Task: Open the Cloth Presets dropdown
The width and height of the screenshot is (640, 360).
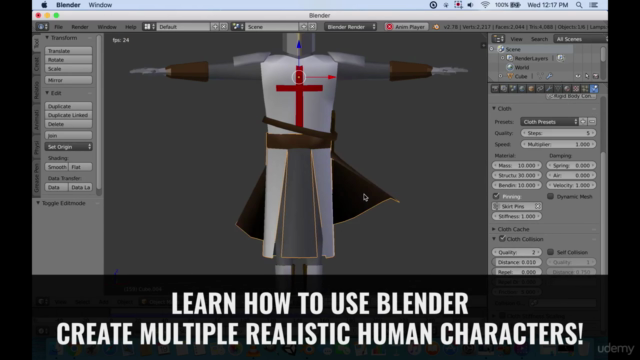Action: coord(549,122)
